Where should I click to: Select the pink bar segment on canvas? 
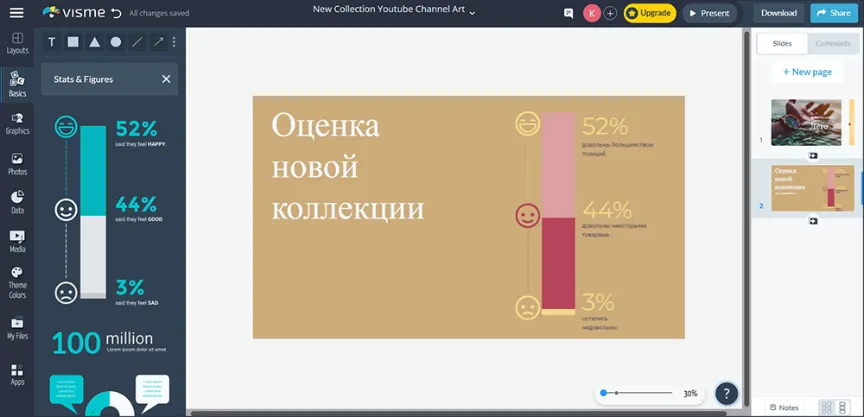point(558,165)
